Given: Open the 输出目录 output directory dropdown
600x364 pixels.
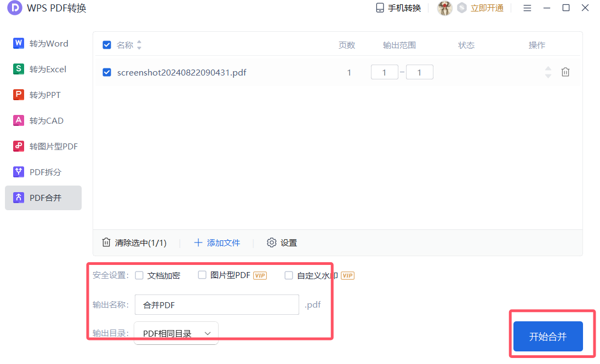Looking at the screenshot, I should coord(176,333).
